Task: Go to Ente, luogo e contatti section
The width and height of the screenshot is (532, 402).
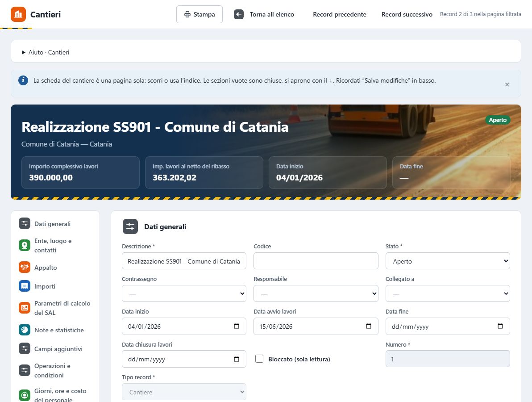Action: [x=53, y=246]
